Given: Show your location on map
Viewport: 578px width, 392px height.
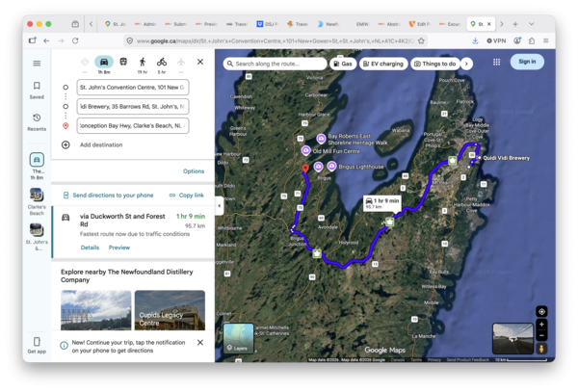Looking at the screenshot, I should coord(541,312).
